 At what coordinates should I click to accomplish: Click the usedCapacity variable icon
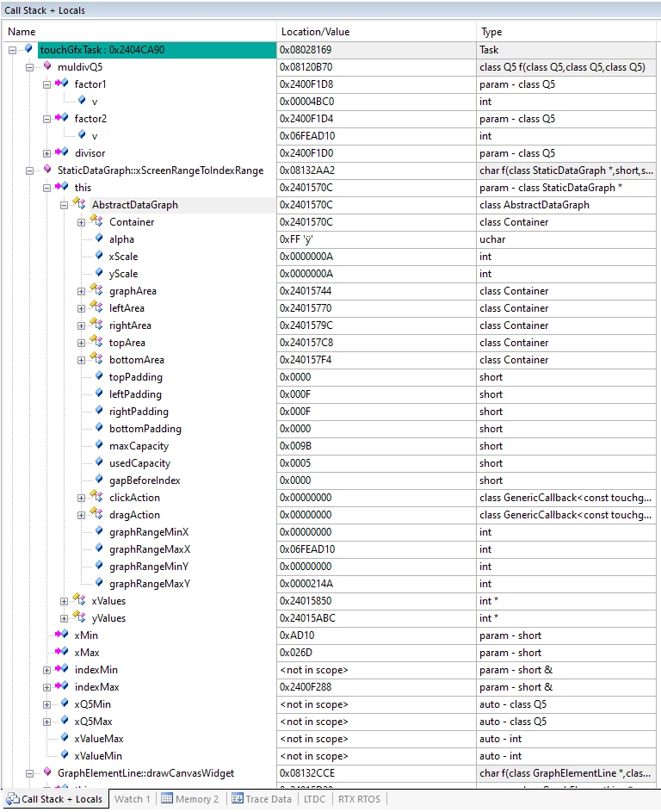[99, 462]
